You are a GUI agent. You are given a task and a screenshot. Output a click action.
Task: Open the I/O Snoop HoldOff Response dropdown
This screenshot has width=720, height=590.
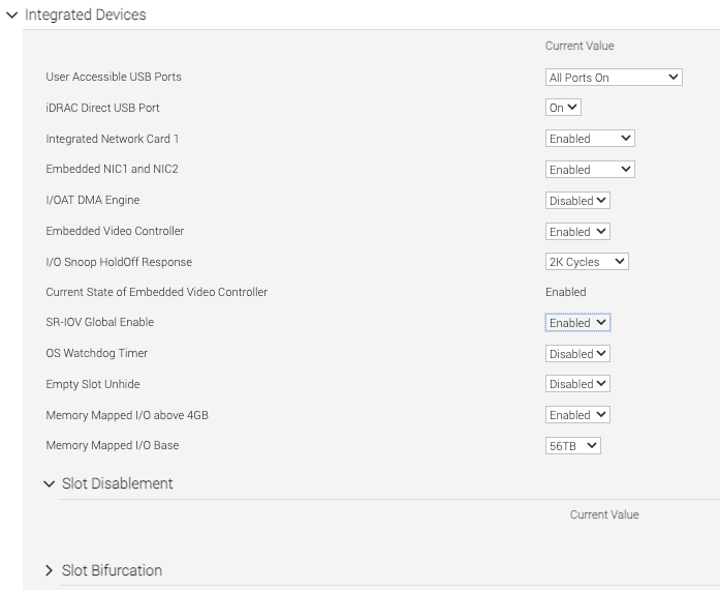(x=587, y=262)
